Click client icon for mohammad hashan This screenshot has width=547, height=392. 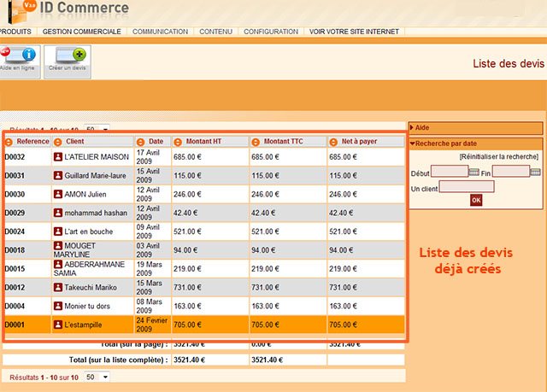(58, 213)
